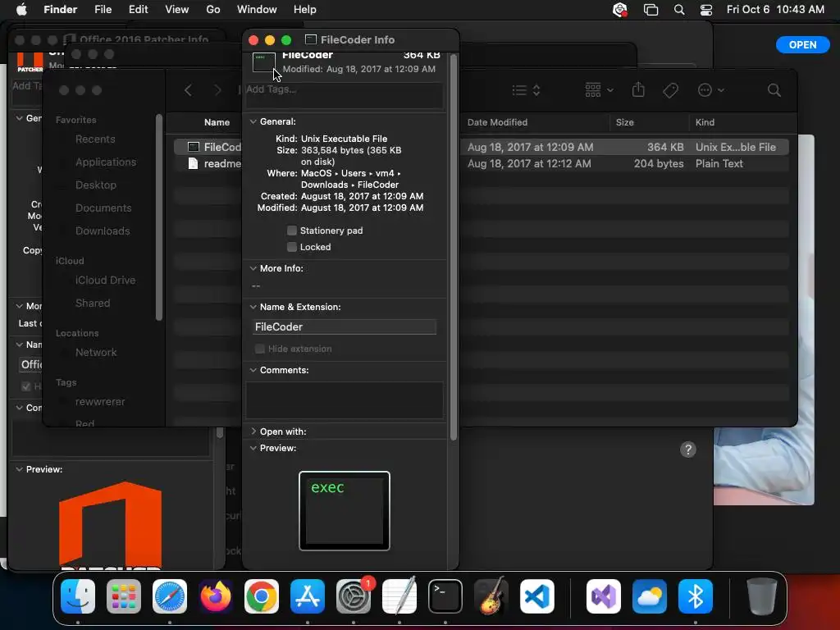Open the File menu

103,10
